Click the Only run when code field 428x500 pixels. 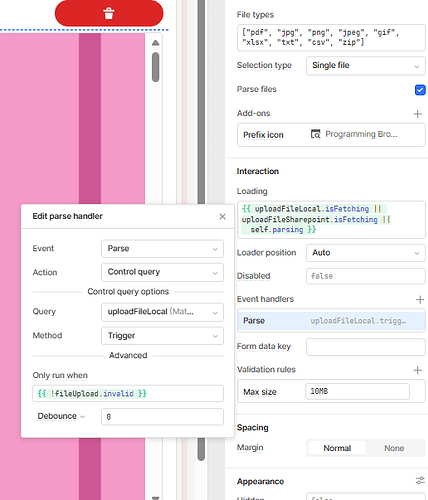pos(128,394)
